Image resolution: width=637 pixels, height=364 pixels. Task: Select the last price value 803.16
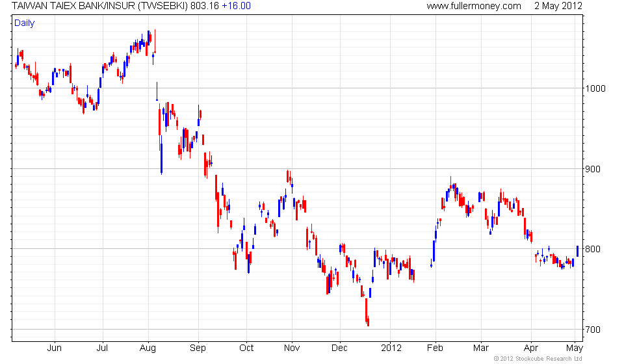point(204,6)
